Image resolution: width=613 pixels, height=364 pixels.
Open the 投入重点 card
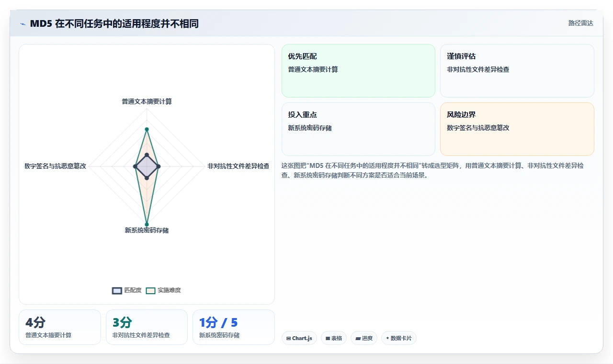point(358,129)
